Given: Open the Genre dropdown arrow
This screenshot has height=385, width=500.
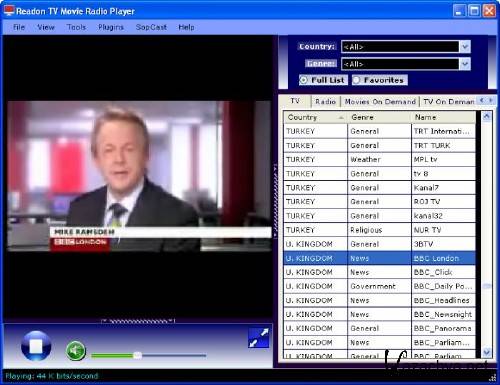Looking at the screenshot, I should coord(465,64).
